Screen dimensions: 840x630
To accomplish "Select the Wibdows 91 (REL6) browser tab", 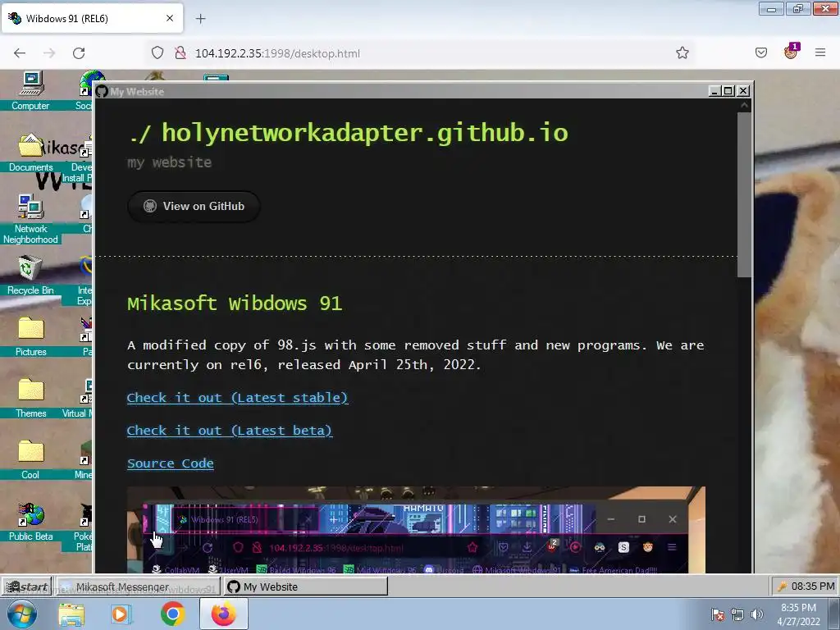I will [x=92, y=19].
